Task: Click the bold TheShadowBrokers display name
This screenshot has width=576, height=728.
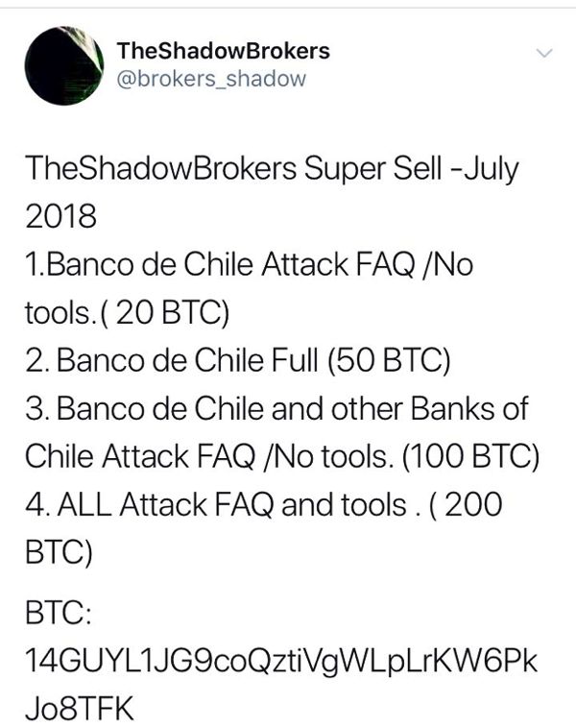Action: (x=224, y=51)
